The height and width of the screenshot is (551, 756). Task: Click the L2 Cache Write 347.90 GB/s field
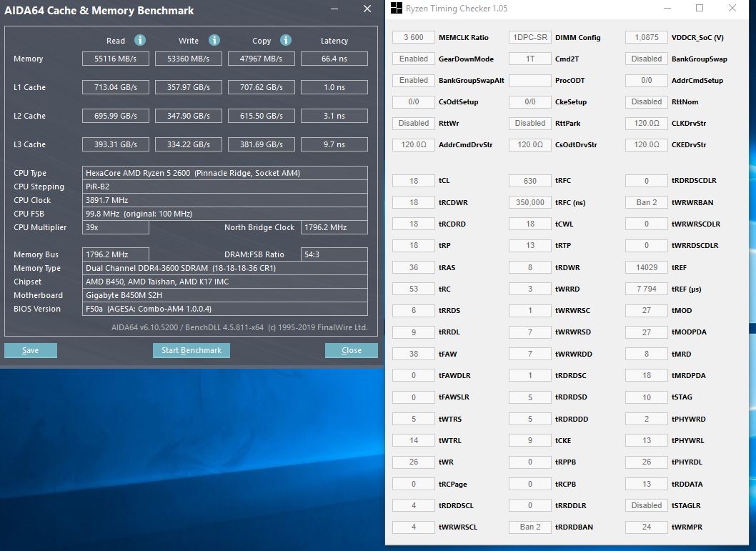[189, 116]
